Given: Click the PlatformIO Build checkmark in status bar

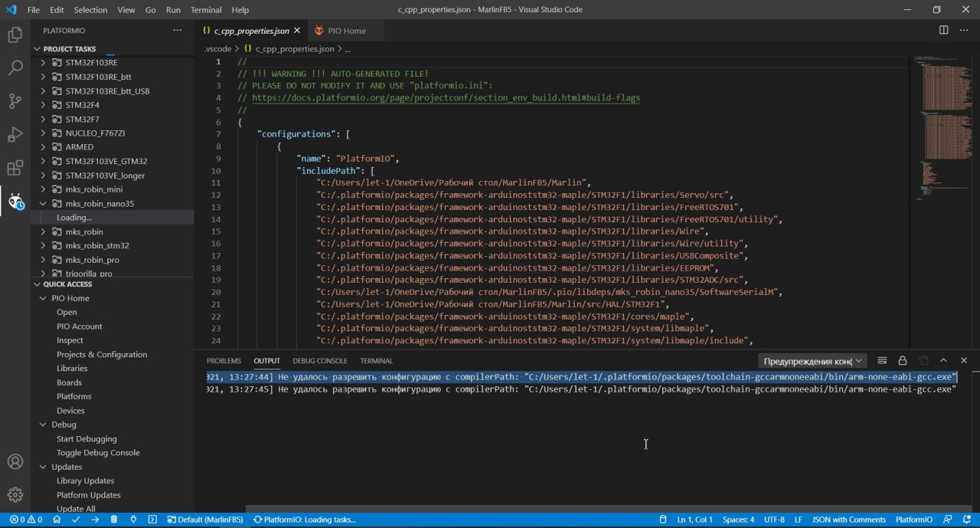Looking at the screenshot, I should pyautogui.click(x=76, y=520).
